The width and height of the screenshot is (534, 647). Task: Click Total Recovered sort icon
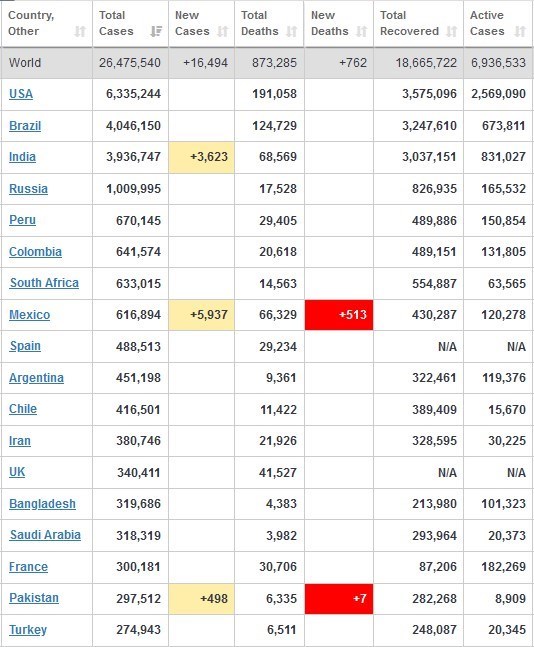(x=452, y=31)
